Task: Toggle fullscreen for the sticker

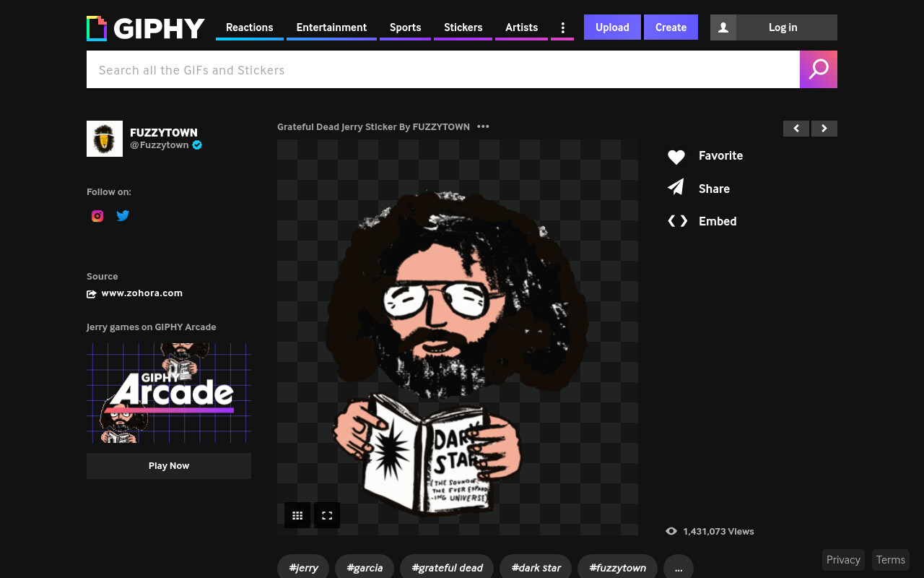Action: point(327,515)
